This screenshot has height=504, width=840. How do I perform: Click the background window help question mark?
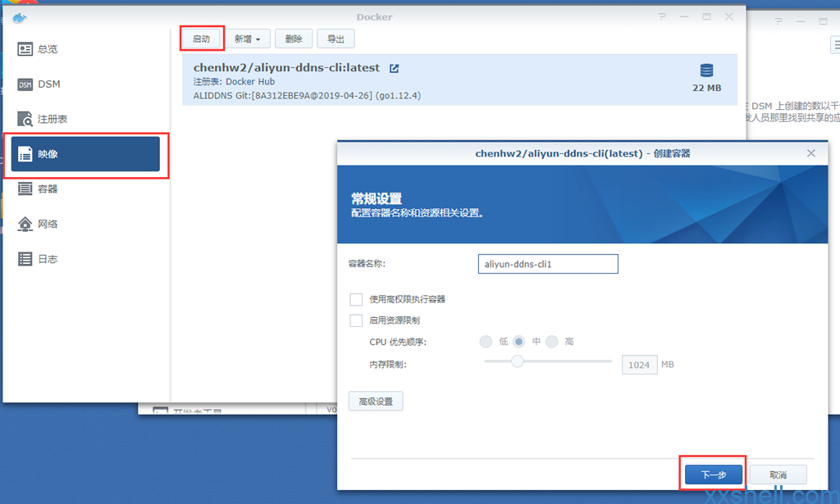778,21
